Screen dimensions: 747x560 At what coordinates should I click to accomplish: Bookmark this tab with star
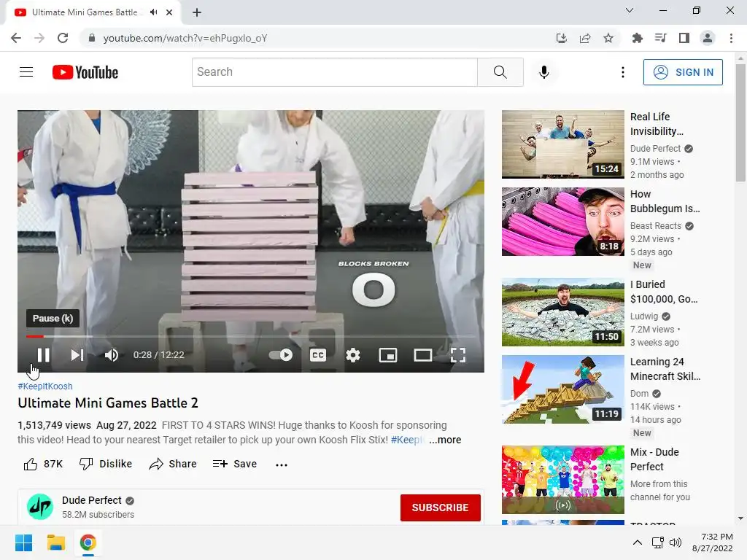tap(608, 38)
